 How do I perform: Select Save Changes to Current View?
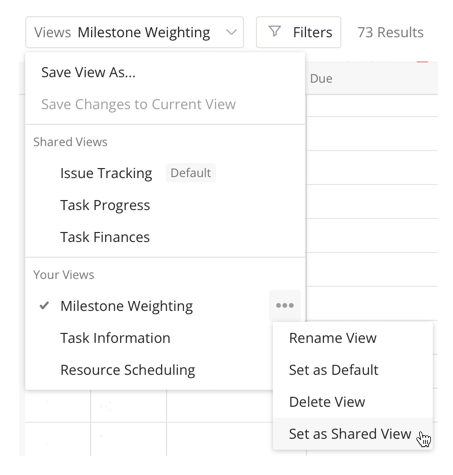pyautogui.click(x=138, y=104)
